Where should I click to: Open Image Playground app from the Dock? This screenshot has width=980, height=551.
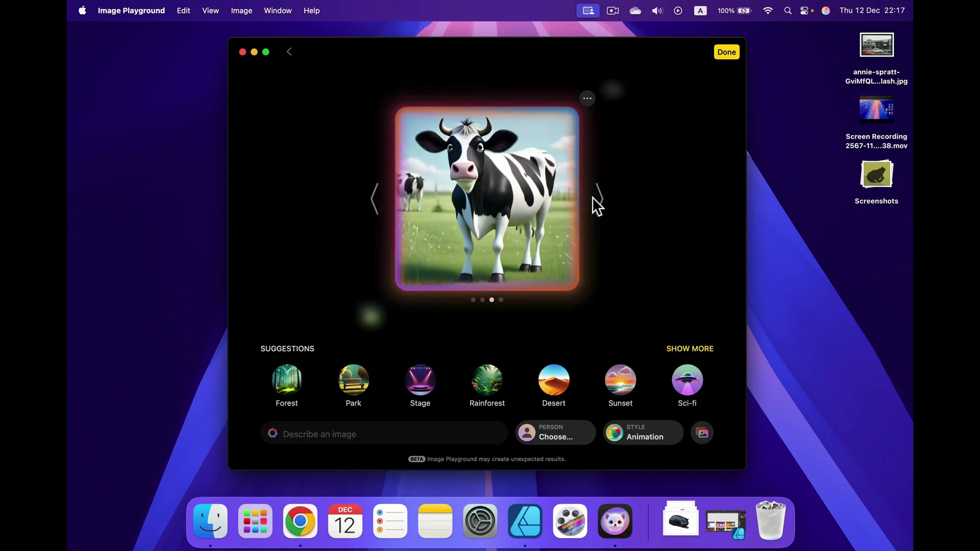pos(615,521)
